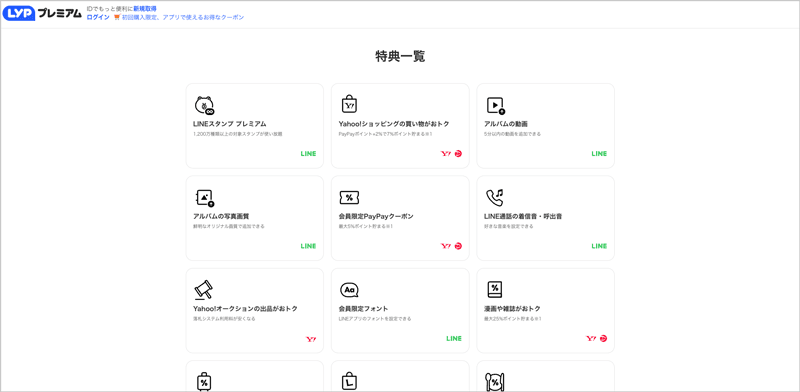
Task: Click LINE logo in LINEスタンプ プレミアム card
Action: 308,154
